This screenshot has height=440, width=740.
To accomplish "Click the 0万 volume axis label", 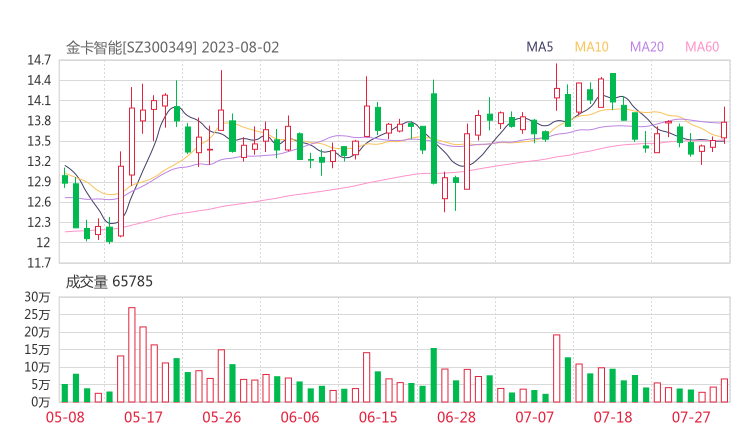I will click(41, 402).
